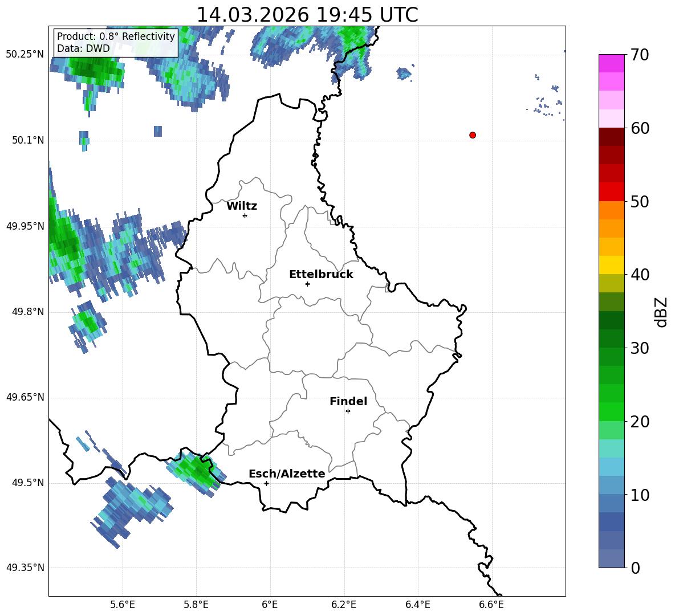The width and height of the screenshot is (675, 616).
Task: Click the 49.5°N latitude label
Action: pos(27,483)
